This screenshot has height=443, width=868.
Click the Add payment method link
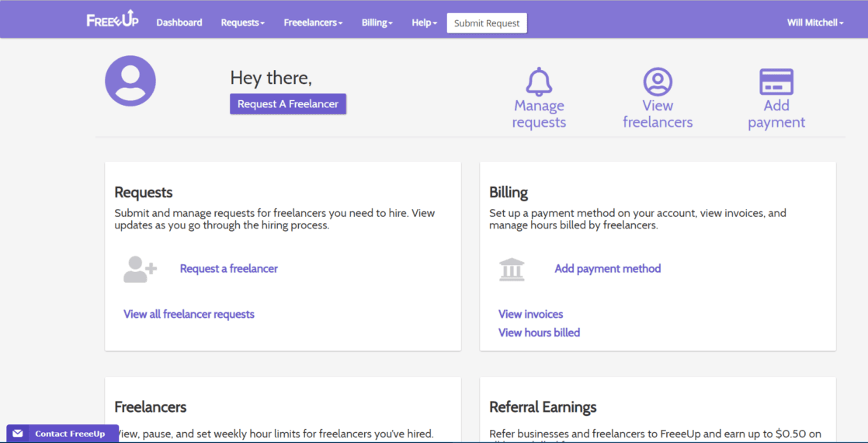608,269
